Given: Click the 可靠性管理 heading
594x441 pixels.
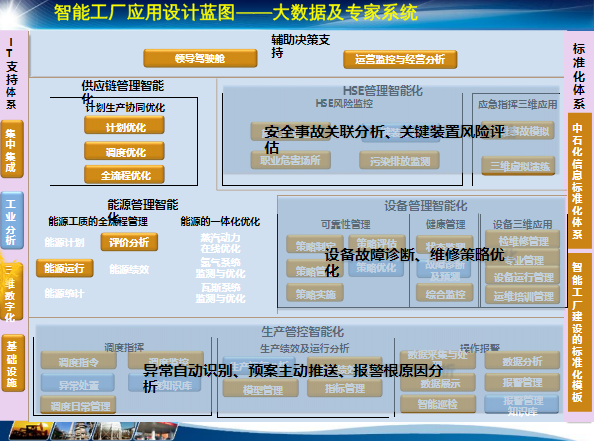Looking at the screenshot, I should (x=346, y=225).
